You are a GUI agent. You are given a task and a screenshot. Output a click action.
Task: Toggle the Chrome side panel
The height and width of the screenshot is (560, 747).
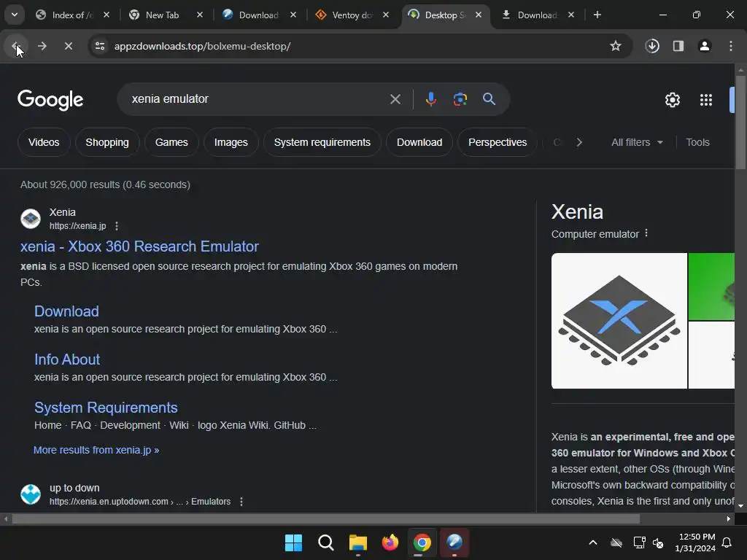tap(678, 46)
